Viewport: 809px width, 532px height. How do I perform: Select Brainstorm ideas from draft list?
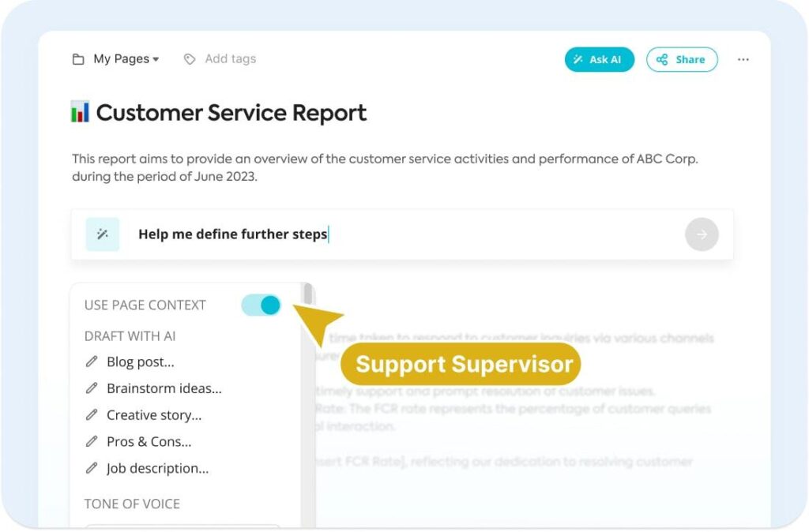coord(164,388)
